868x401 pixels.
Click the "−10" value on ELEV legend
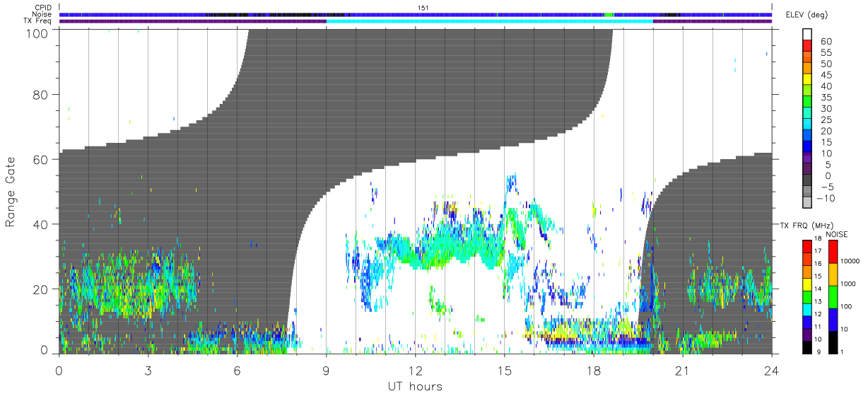[826, 198]
